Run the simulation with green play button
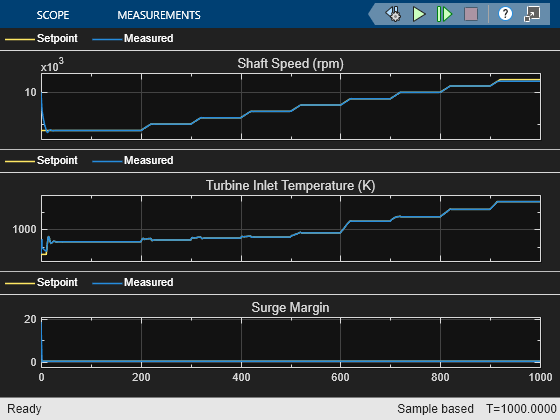 [x=419, y=14]
